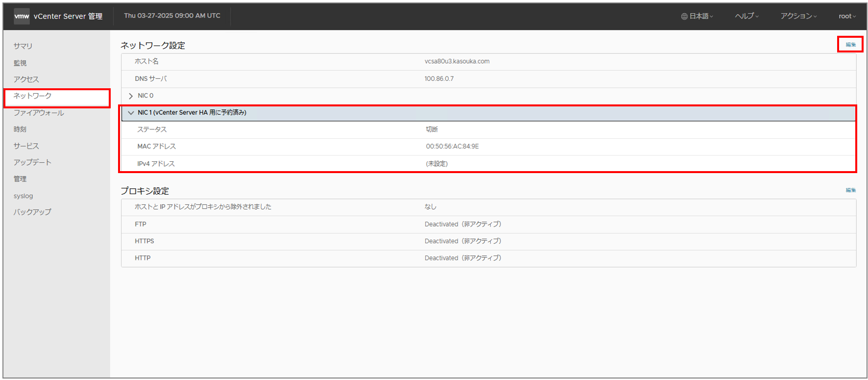Select DNS server value 100.86.0.7
The width and height of the screenshot is (868, 380).
(439, 79)
